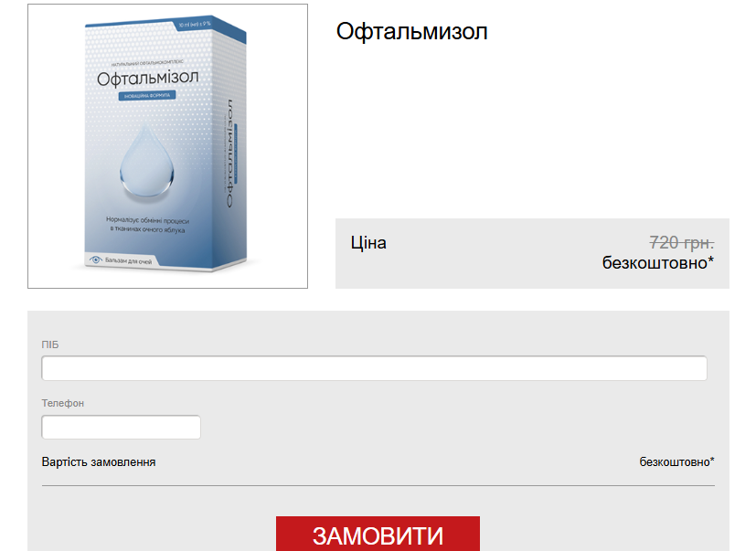The height and width of the screenshot is (551, 756).
Task: Click the безкоштовно* order cost value
Action: coord(676,461)
